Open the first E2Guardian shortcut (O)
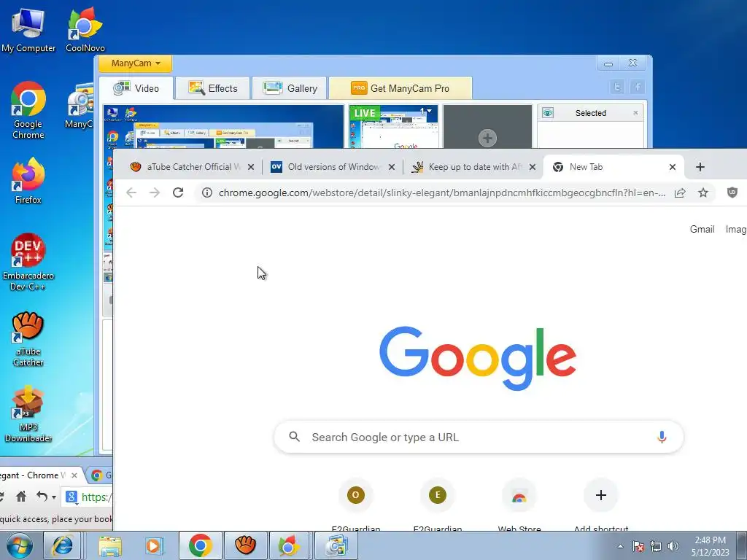 (356, 495)
